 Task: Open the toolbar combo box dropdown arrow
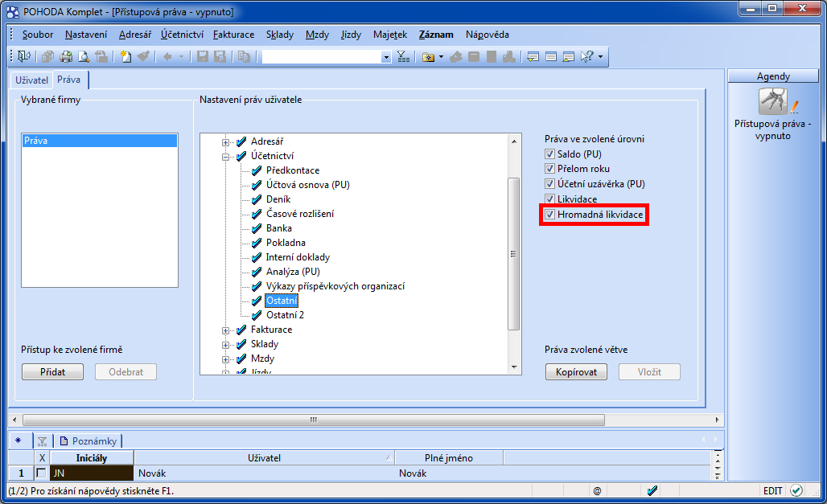tap(386, 57)
